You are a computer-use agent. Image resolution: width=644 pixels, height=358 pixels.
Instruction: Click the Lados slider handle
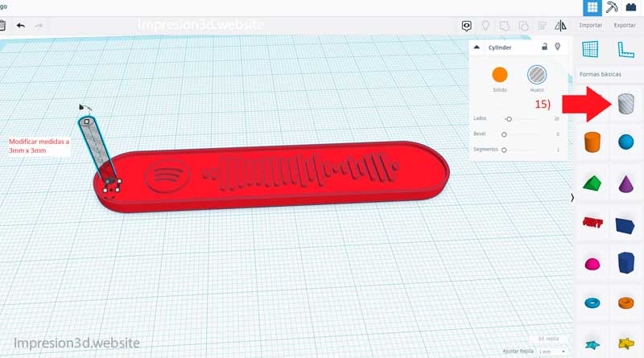(509, 119)
